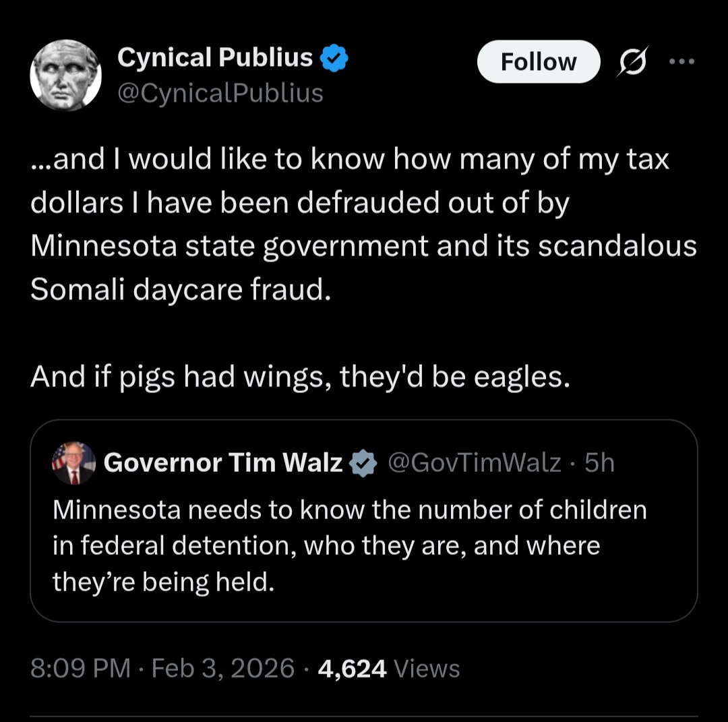This screenshot has width=728, height=722.
Task: Open the @GovTimWalz handle
Action: tap(475, 463)
